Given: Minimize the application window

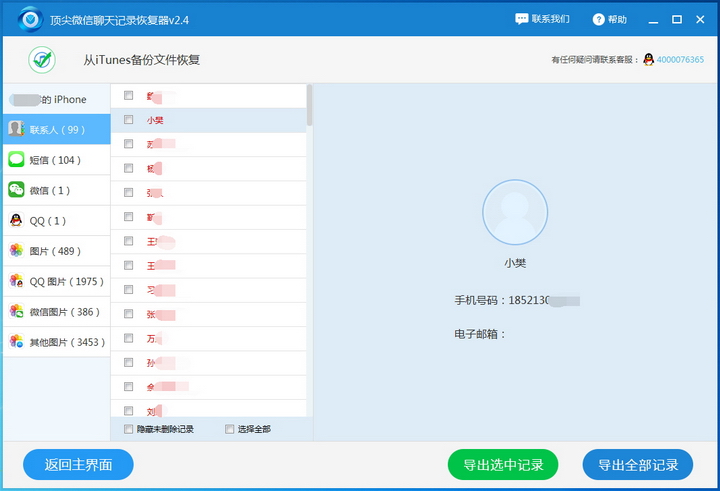Looking at the screenshot, I should pos(653,20).
